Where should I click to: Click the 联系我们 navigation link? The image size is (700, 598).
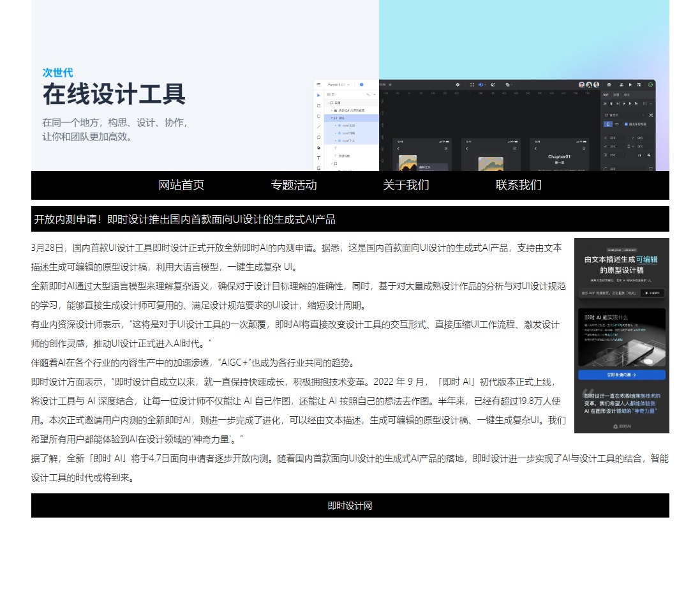(x=518, y=185)
